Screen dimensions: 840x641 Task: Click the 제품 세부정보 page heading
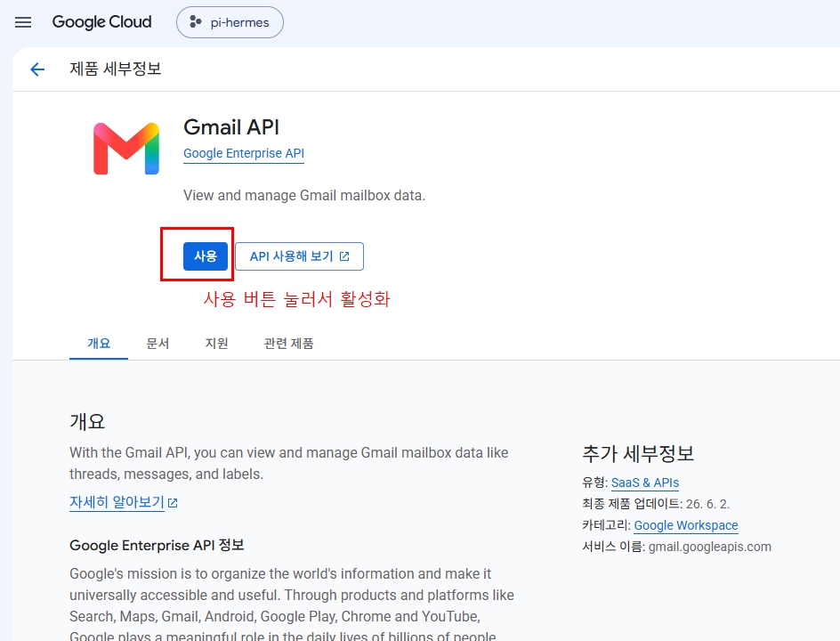coord(115,69)
